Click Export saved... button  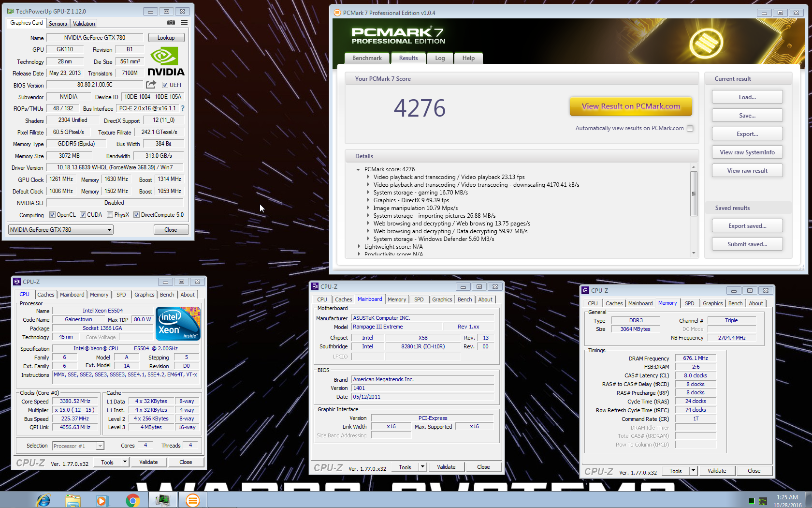point(747,226)
